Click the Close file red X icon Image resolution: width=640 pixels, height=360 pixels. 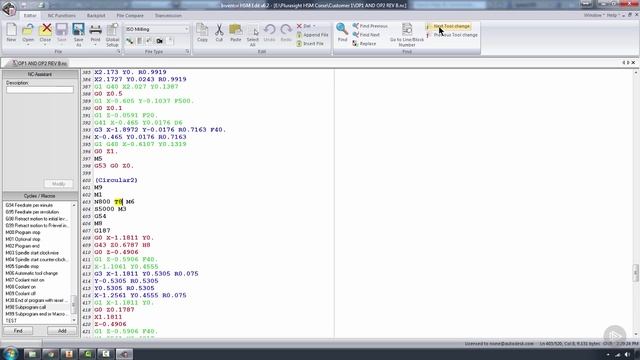(45, 30)
